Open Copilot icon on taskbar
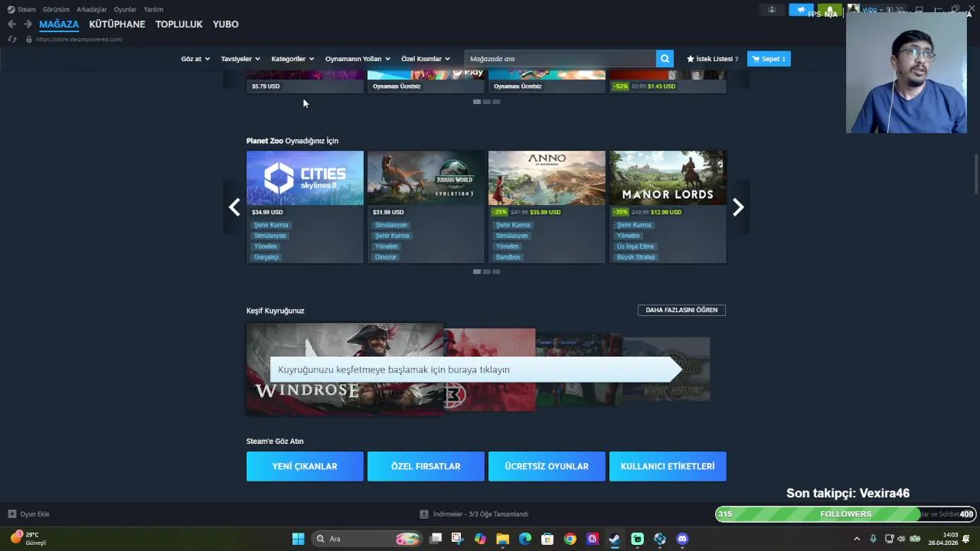The width and height of the screenshot is (980, 551). (x=480, y=539)
